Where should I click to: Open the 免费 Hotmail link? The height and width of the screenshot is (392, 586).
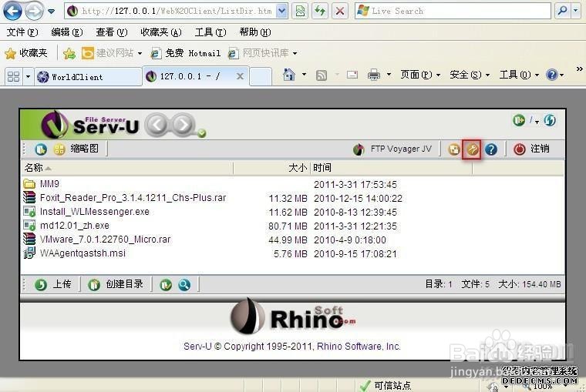click(x=186, y=53)
